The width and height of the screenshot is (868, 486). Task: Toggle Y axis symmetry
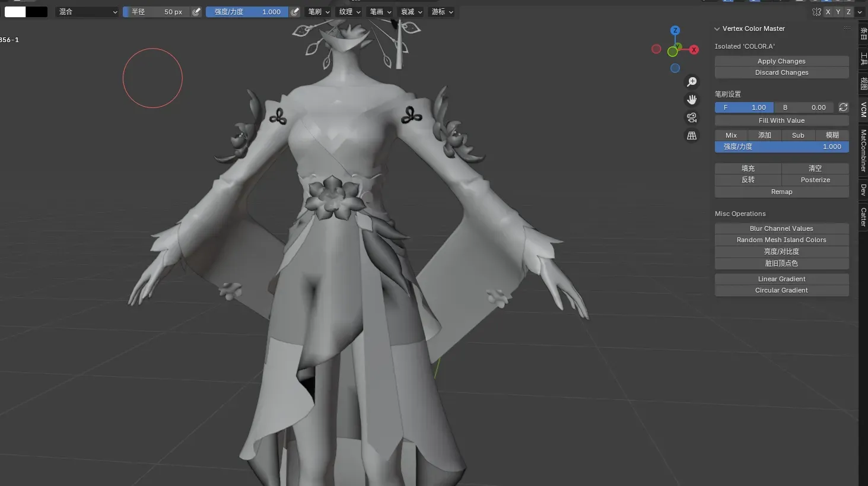click(x=838, y=12)
